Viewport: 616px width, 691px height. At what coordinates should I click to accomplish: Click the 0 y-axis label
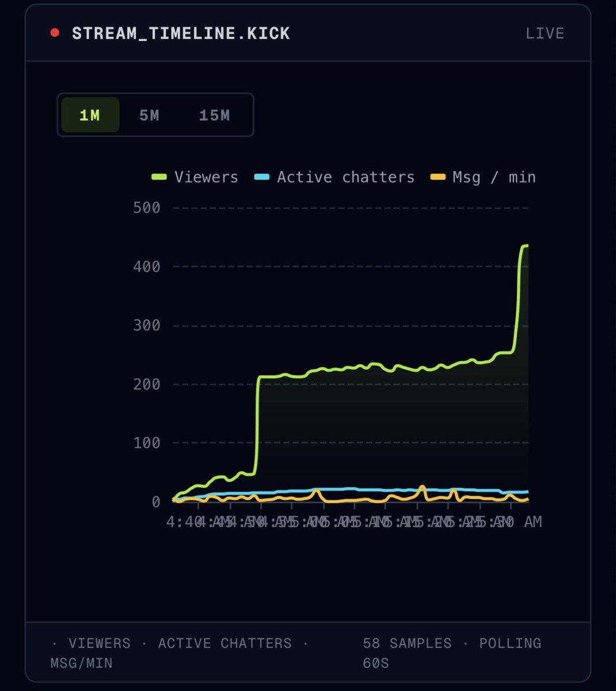click(156, 502)
